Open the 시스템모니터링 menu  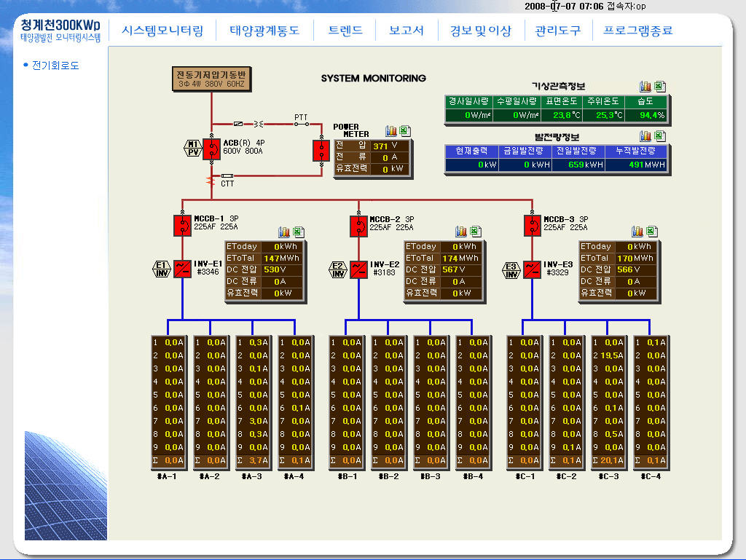coord(162,31)
